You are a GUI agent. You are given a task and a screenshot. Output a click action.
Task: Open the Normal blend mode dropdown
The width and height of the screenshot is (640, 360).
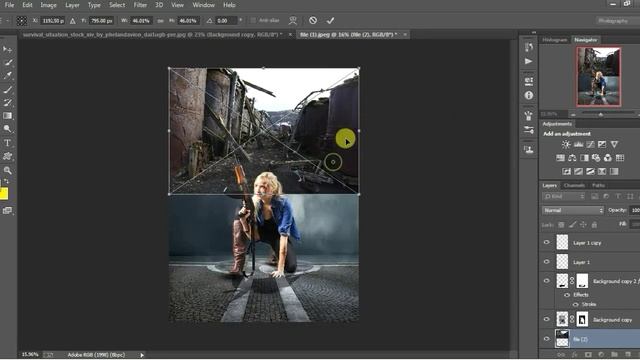click(573, 210)
